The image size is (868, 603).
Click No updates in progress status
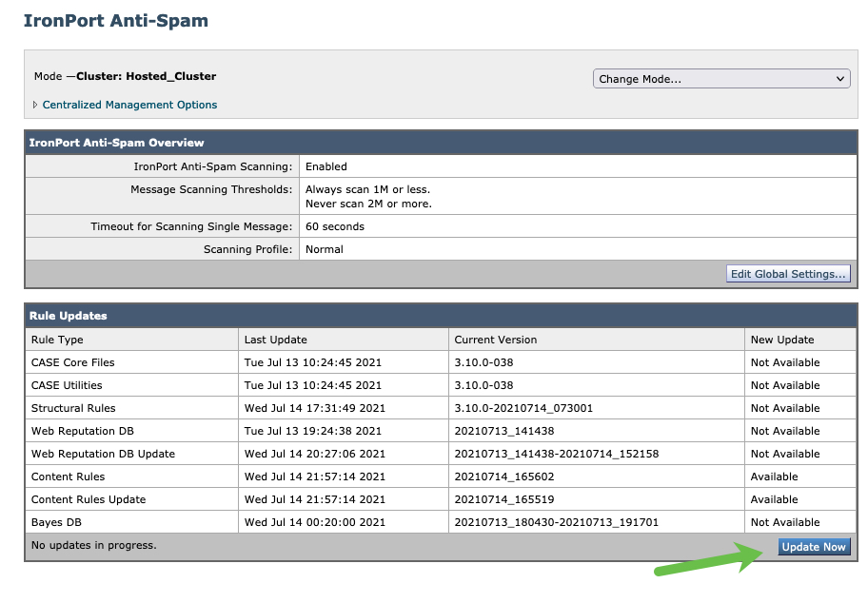93,545
